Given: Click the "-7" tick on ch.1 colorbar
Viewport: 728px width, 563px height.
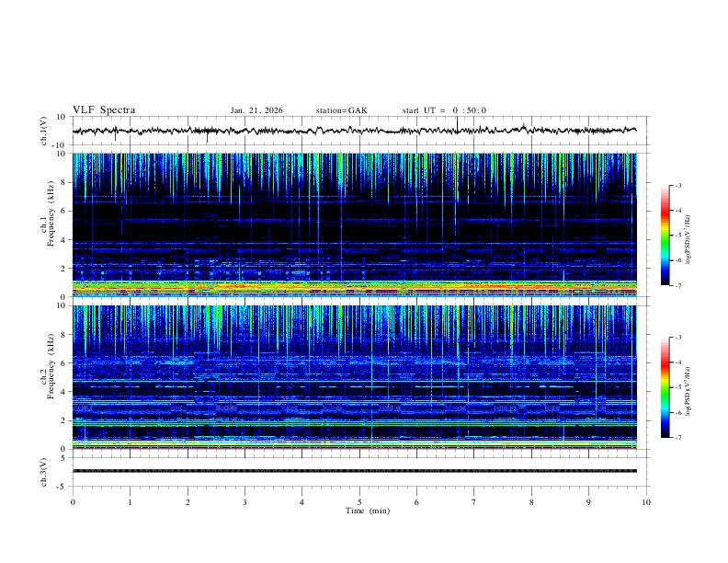Looking at the screenshot, I should click(x=677, y=286).
